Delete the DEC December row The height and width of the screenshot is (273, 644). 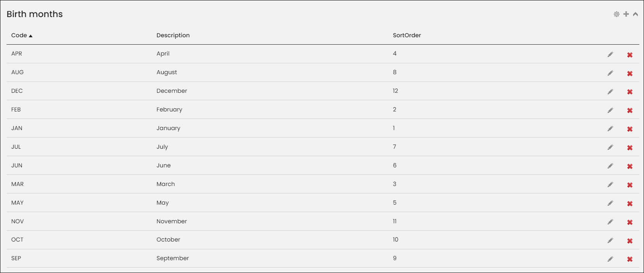[630, 92]
